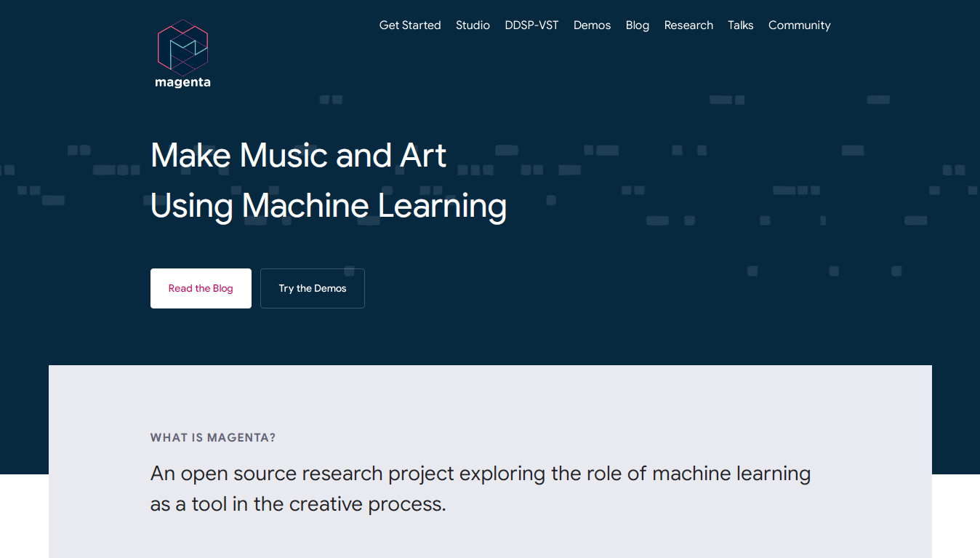Open the DDSP-VST nav link

531,25
